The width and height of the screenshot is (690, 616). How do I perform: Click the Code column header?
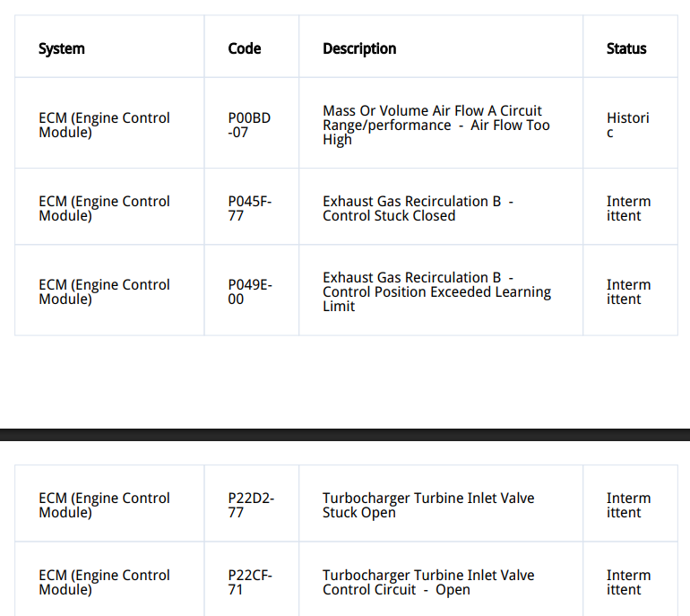click(245, 48)
